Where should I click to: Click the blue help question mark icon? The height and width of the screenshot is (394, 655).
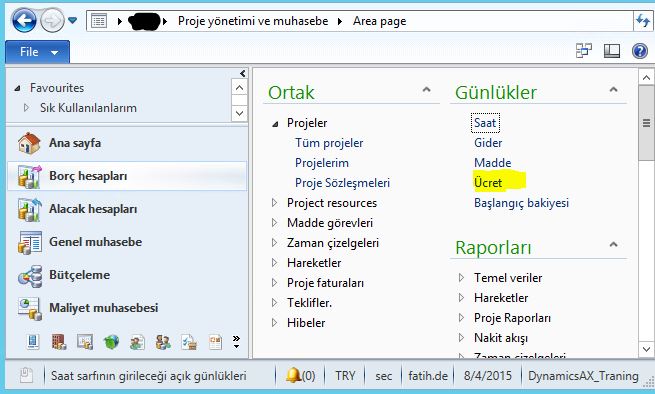coord(640,51)
